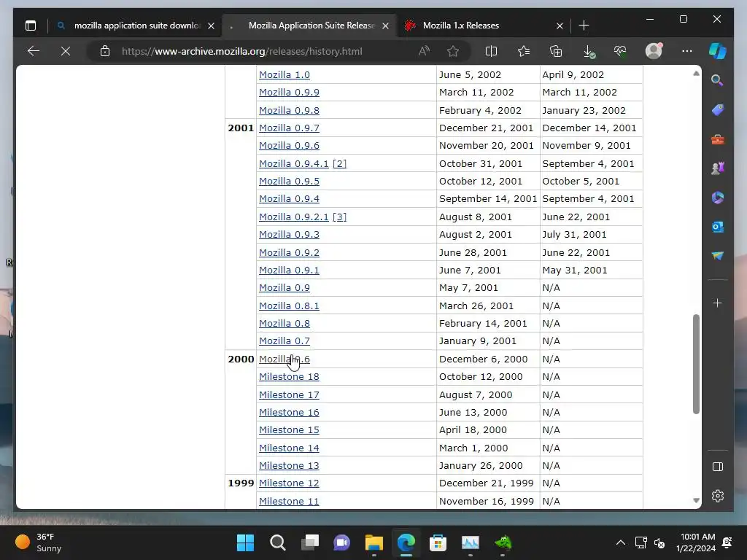
Task: Open Collections panel
Action: pyautogui.click(x=556, y=51)
